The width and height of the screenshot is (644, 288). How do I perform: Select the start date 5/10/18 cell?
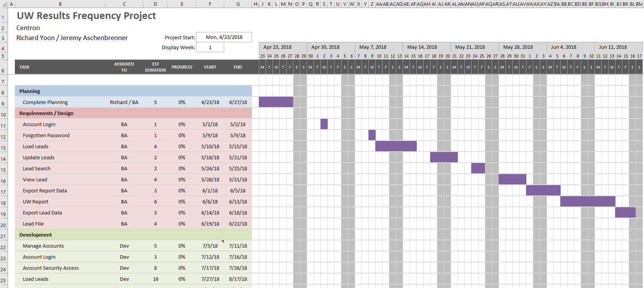tap(210, 146)
